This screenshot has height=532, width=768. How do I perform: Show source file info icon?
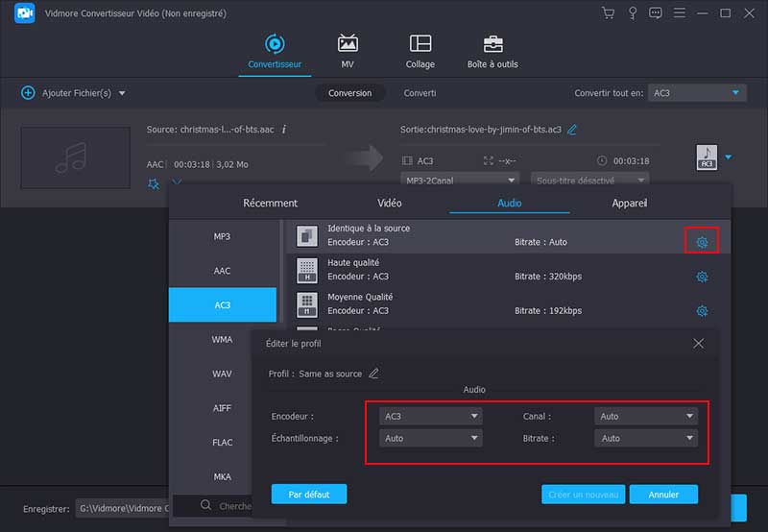284,129
